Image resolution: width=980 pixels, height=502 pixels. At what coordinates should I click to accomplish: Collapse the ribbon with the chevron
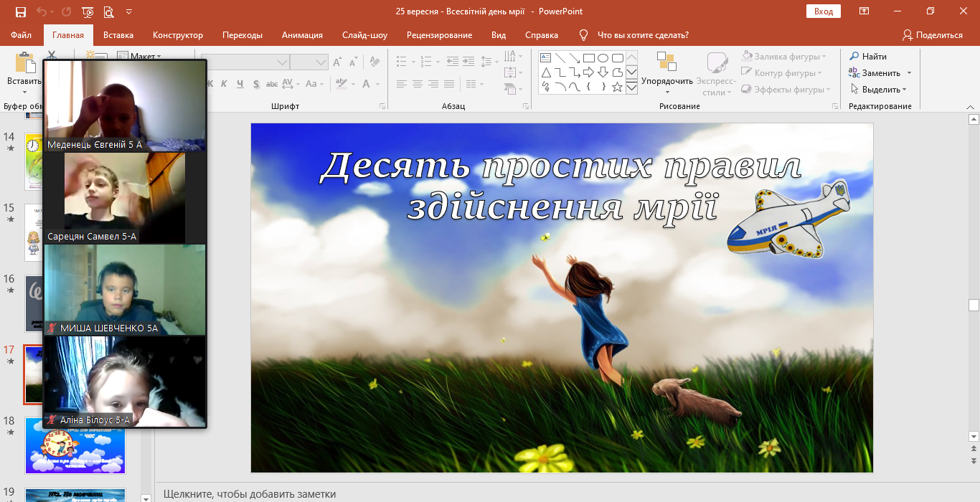pos(969,106)
